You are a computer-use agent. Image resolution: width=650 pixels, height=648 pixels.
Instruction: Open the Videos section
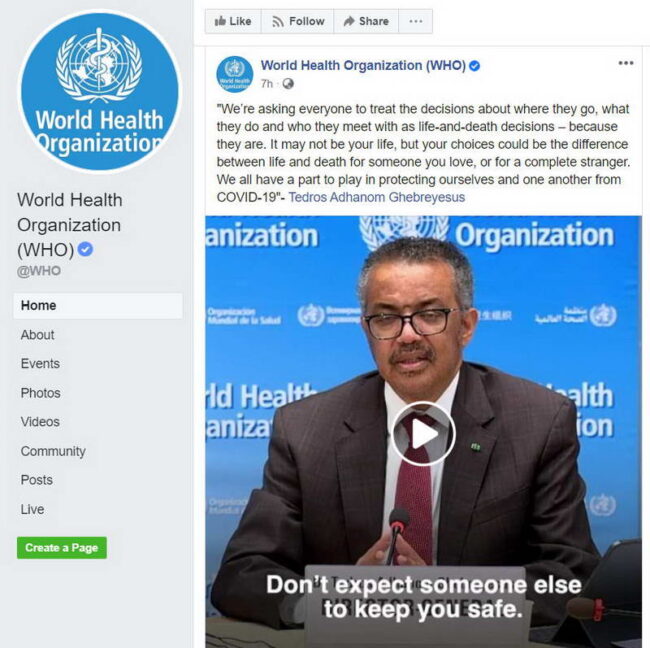[40, 422]
